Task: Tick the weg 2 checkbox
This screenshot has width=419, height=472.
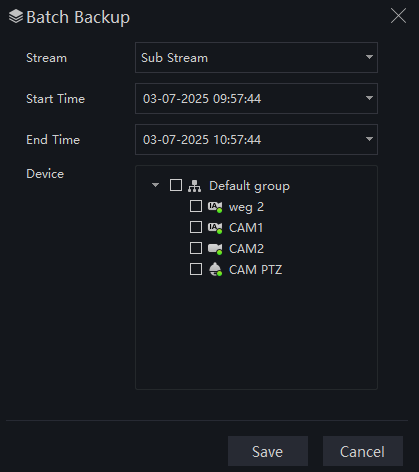Action: pos(196,206)
